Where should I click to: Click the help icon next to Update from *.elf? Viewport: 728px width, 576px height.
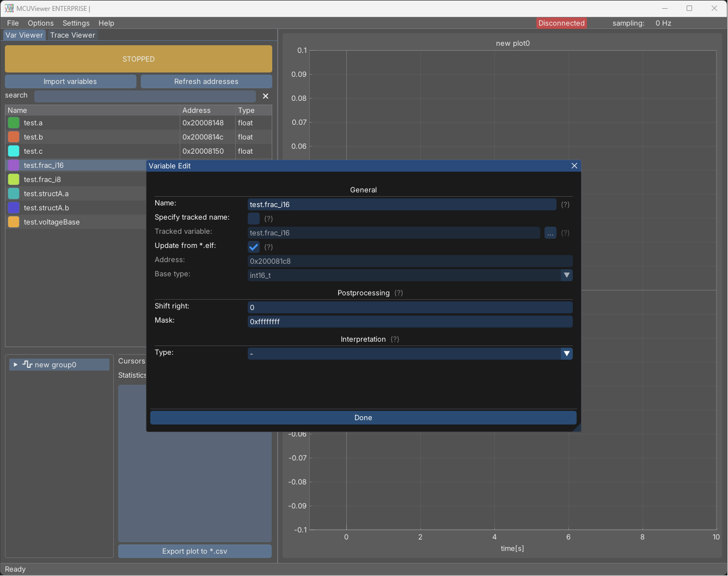click(268, 247)
